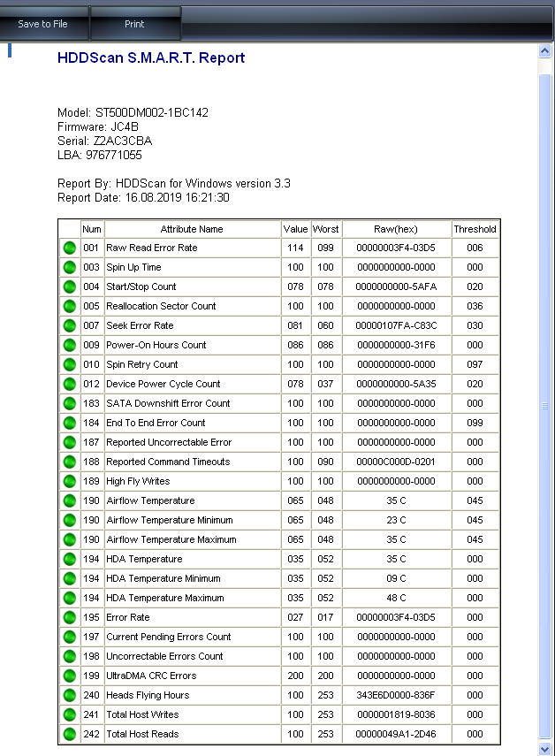This screenshot has height=756, width=555.
Task: Click the Threshold column header
Action: (x=475, y=229)
